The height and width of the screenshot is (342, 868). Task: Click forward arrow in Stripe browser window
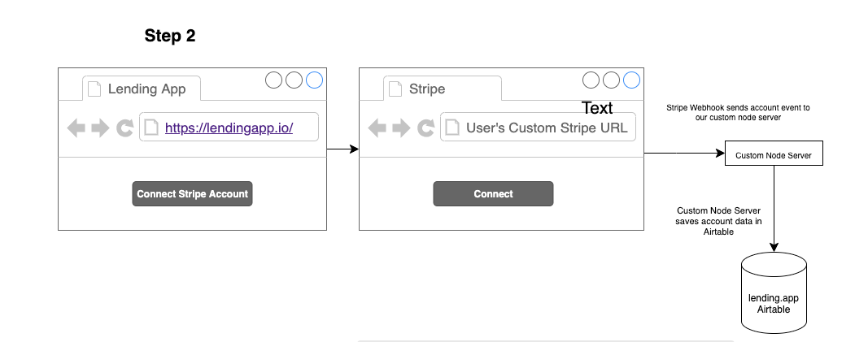coord(401,128)
